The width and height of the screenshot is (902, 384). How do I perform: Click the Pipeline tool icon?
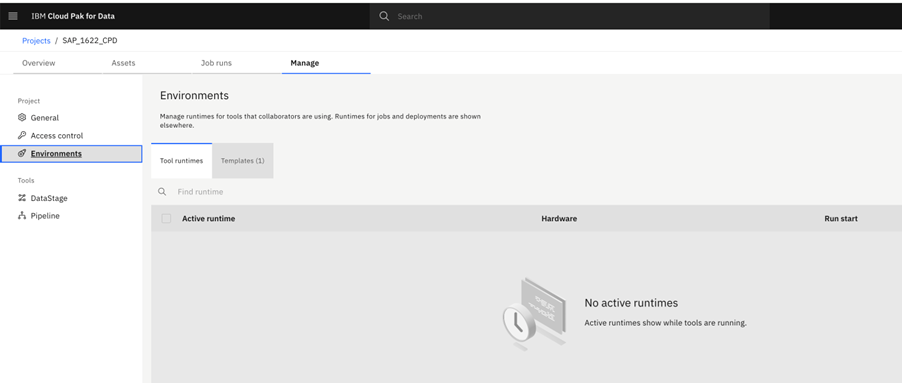tap(22, 216)
